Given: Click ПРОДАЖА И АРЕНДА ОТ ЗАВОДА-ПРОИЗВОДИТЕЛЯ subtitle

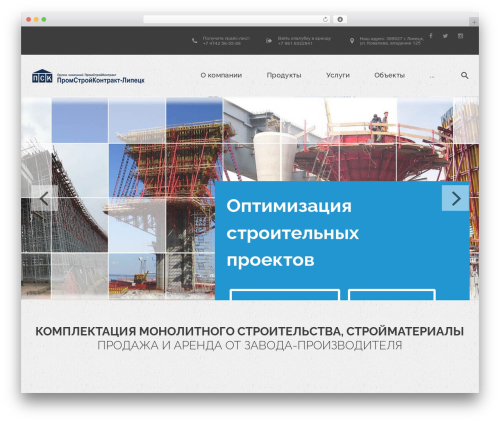Looking at the screenshot, I should pos(250,345).
